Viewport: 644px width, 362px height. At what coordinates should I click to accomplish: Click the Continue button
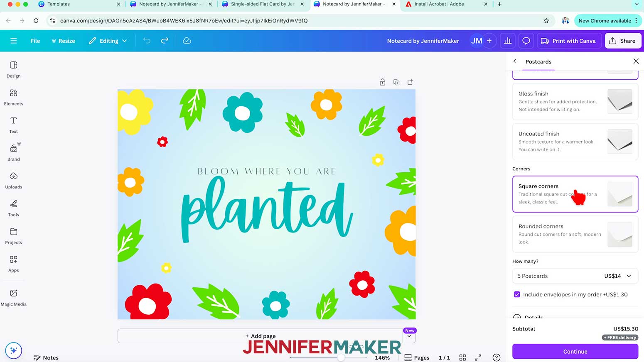click(575, 351)
